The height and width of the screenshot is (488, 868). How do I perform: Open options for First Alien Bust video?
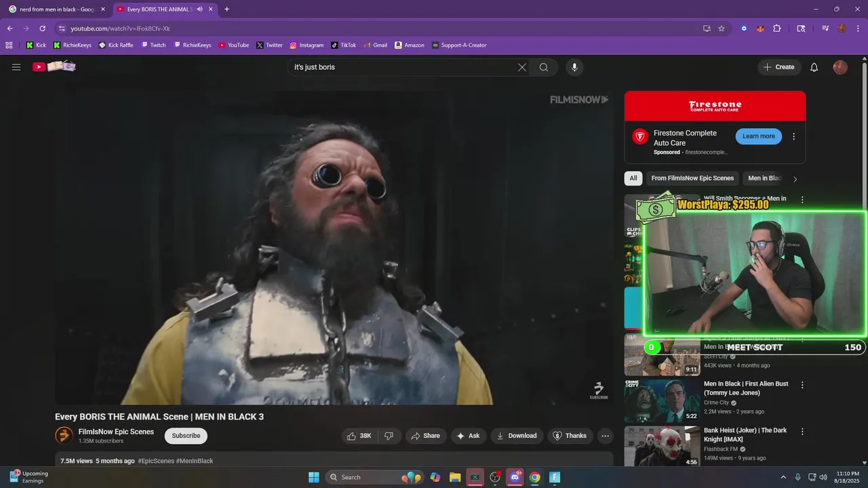(802, 385)
